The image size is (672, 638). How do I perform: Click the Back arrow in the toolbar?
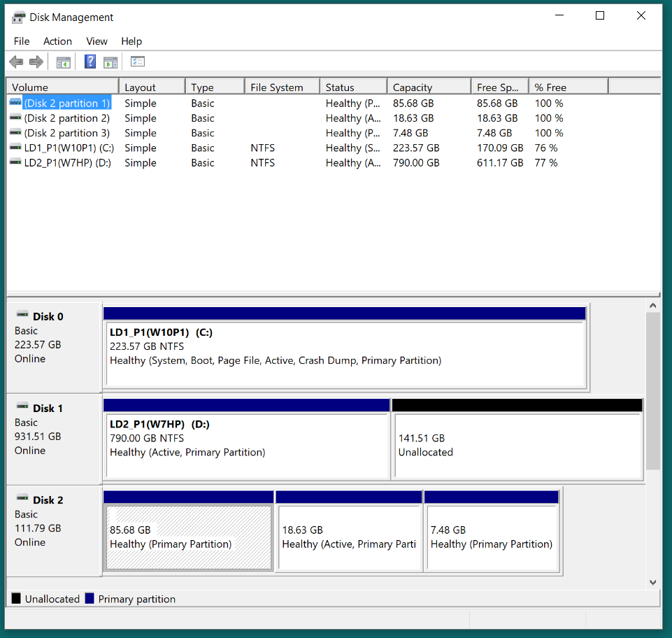click(16, 62)
